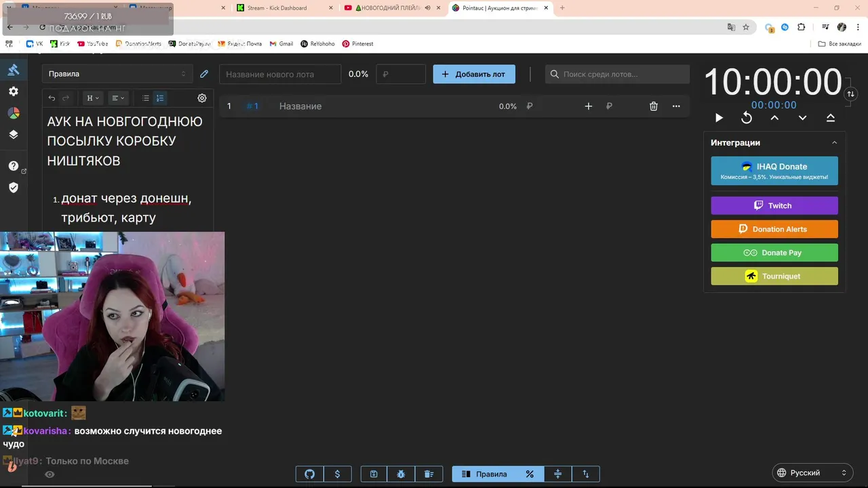Open the Pinterest bookmark
The image size is (868, 488).
pyautogui.click(x=358, y=43)
